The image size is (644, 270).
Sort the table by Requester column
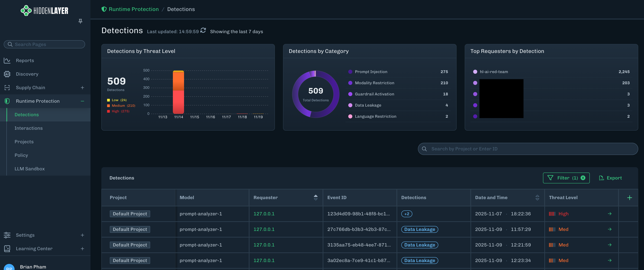coord(316,197)
